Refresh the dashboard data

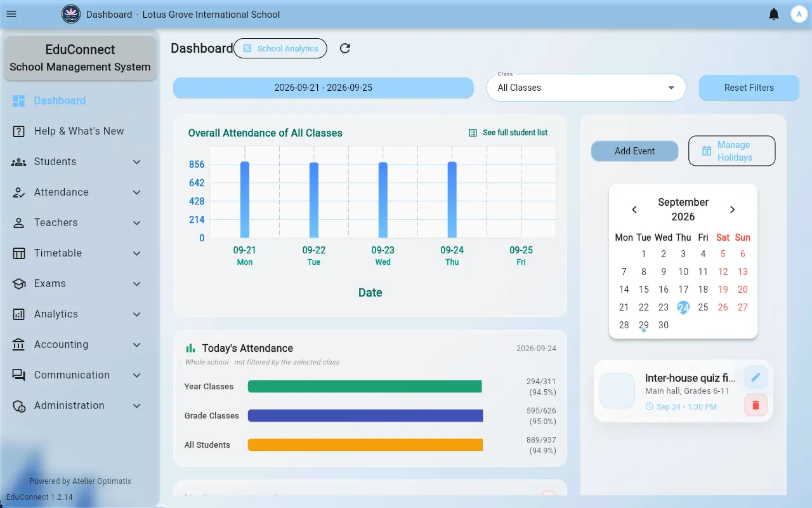(x=345, y=48)
